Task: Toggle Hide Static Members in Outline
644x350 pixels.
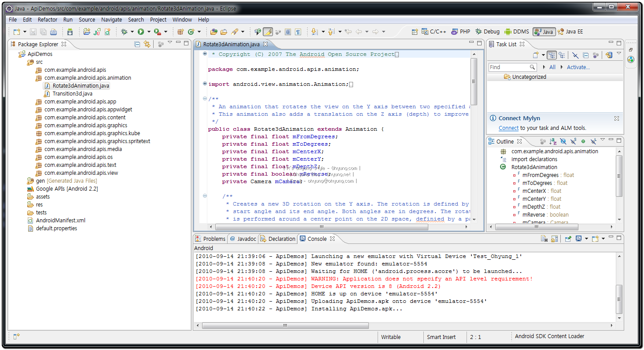Action: pos(574,141)
